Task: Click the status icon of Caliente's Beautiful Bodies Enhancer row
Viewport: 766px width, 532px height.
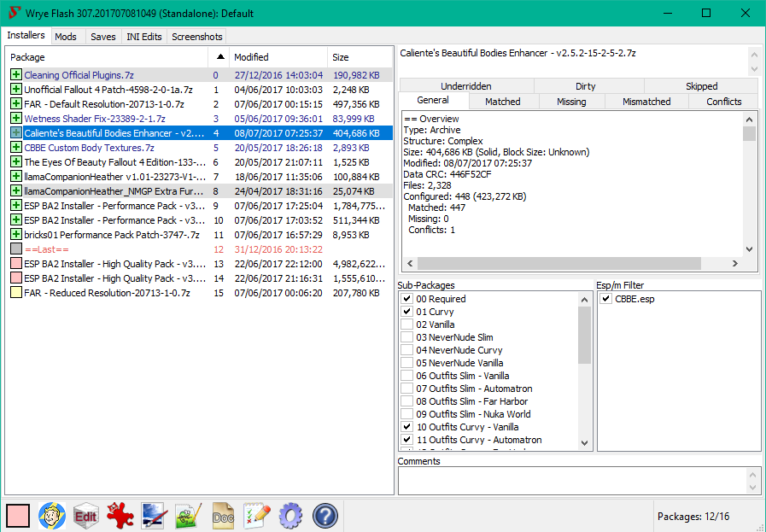Action: pos(16,133)
